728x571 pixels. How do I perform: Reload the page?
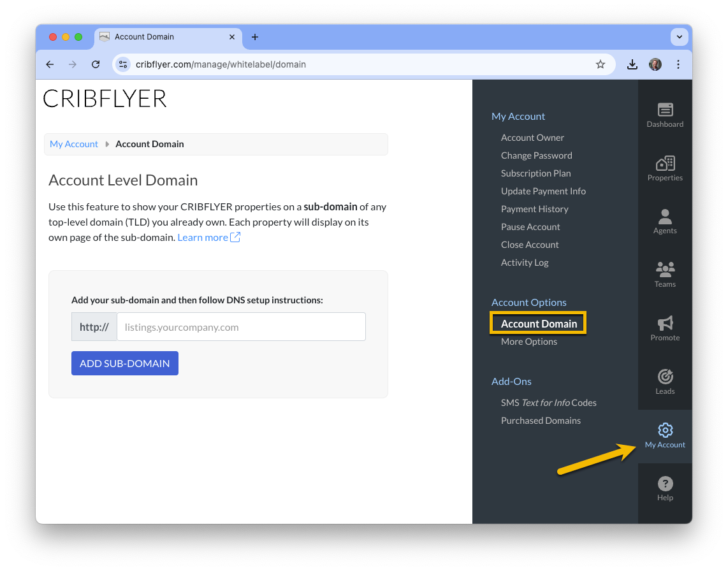click(96, 64)
